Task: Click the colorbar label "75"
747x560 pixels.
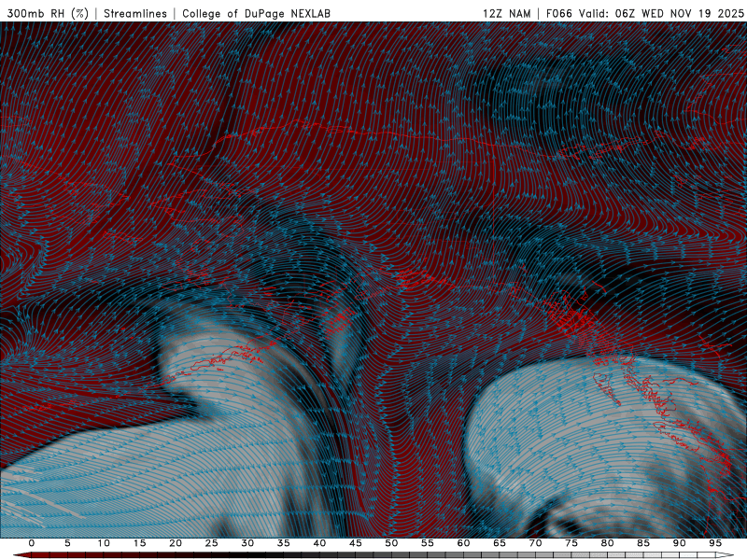Action: click(x=571, y=543)
